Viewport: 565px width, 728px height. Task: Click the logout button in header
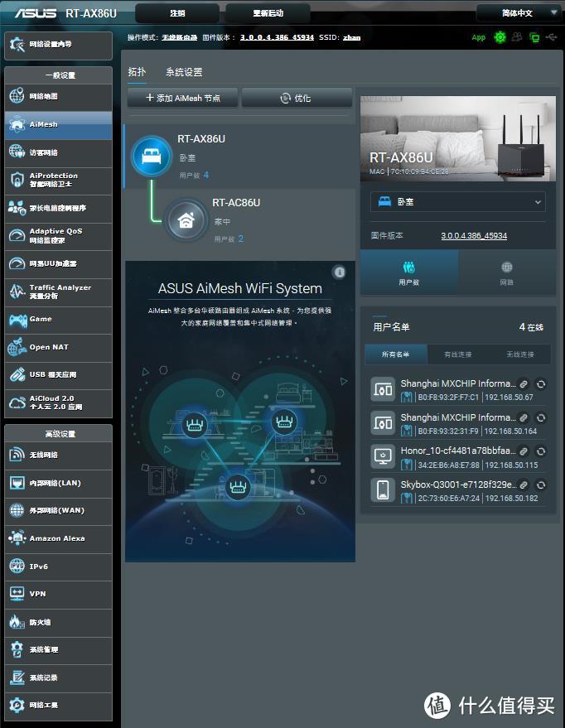pos(177,13)
